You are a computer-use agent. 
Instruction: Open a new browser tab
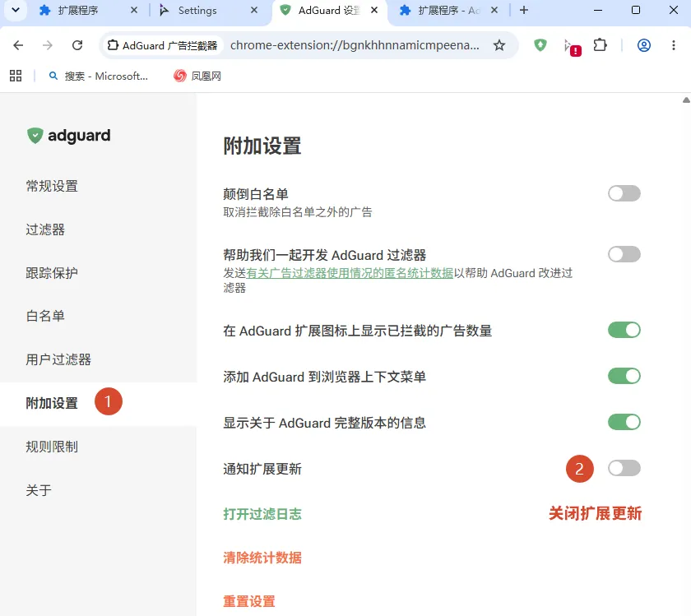click(x=523, y=10)
